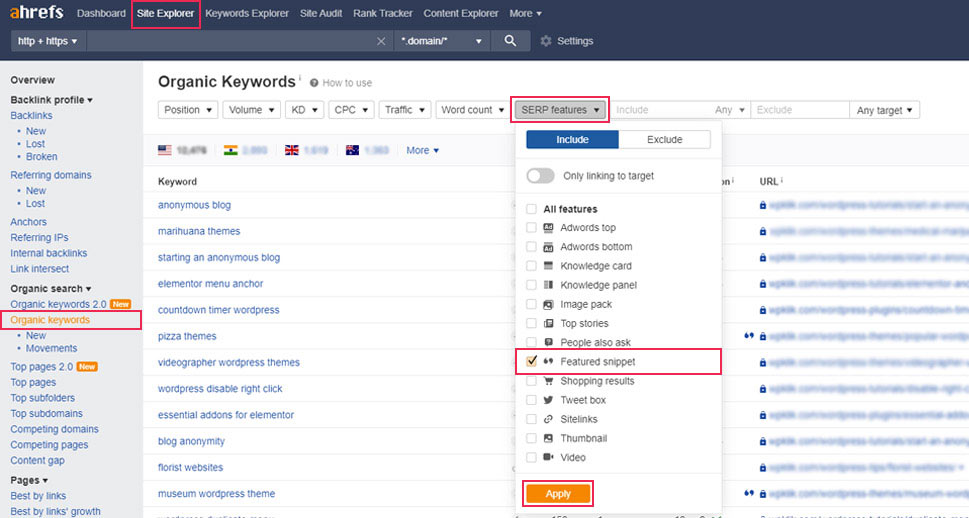The height and width of the screenshot is (518, 969).
Task: Open the http + https protocol dropdown
Action: [48, 41]
